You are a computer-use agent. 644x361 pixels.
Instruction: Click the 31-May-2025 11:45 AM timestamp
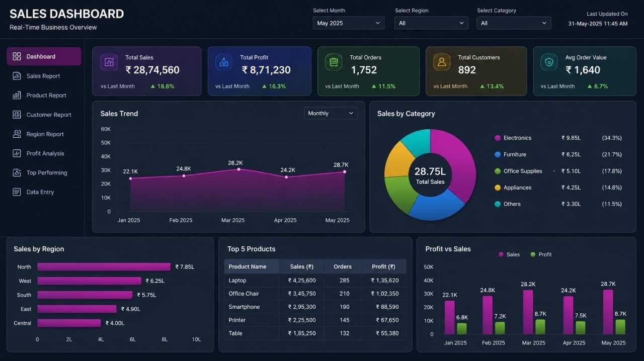coord(598,24)
